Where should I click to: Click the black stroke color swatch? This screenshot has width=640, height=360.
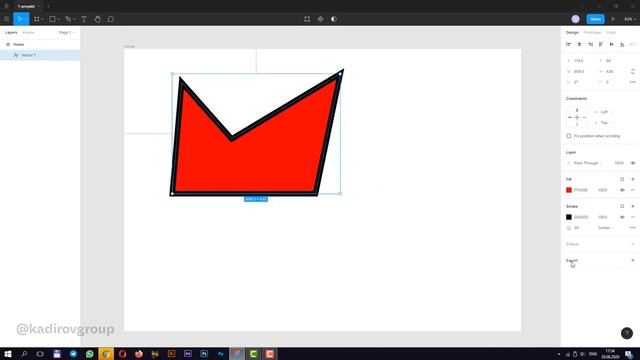[x=569, y=217]
